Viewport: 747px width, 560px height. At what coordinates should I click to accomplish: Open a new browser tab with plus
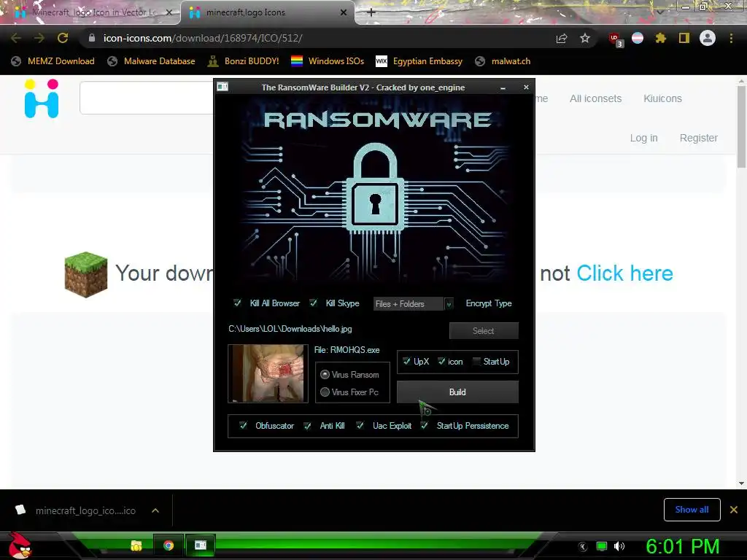pyautogui.click(x=371, y=12)
